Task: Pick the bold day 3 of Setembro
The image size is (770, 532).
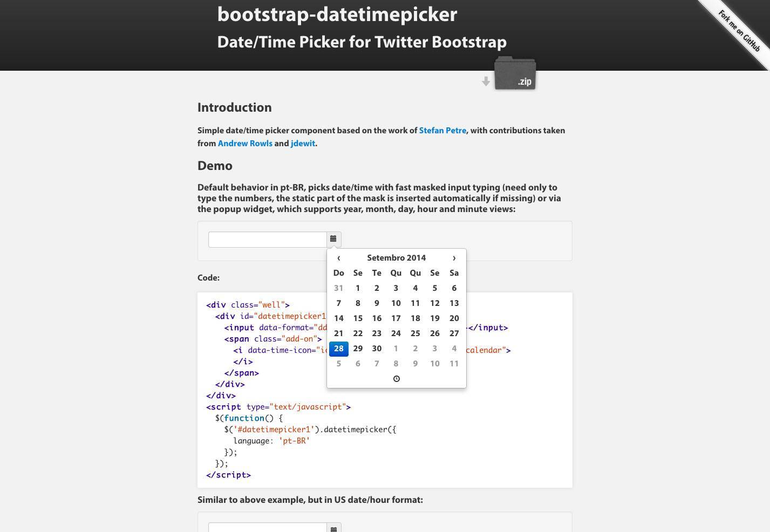Action: 396,288
